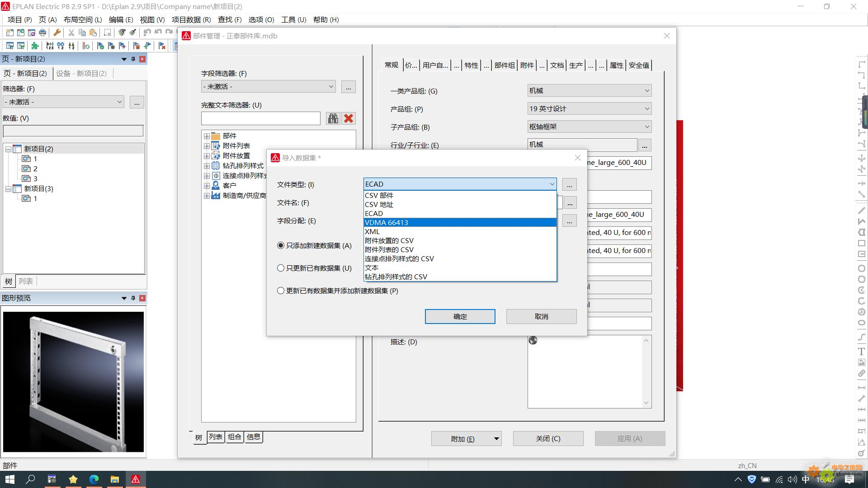Click the 关闭 (C) button
868x488 pixels.
pyautogui.click(x=548, y=438)
